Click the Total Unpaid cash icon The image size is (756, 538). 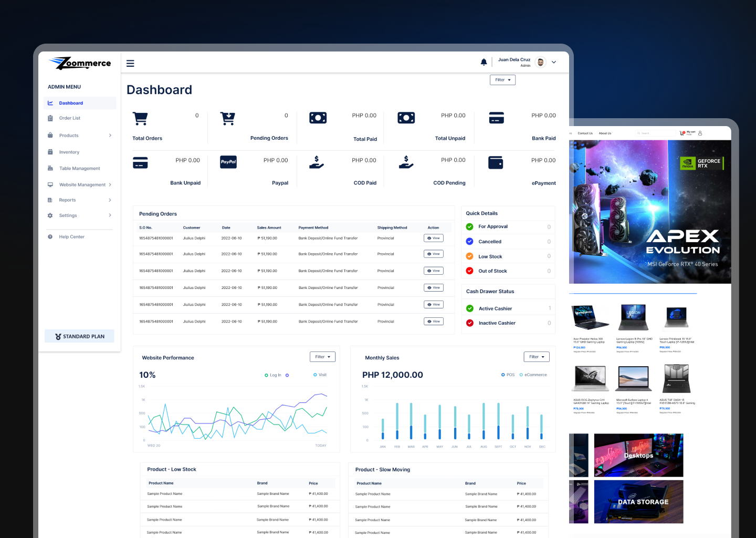(x=406, y=118)
